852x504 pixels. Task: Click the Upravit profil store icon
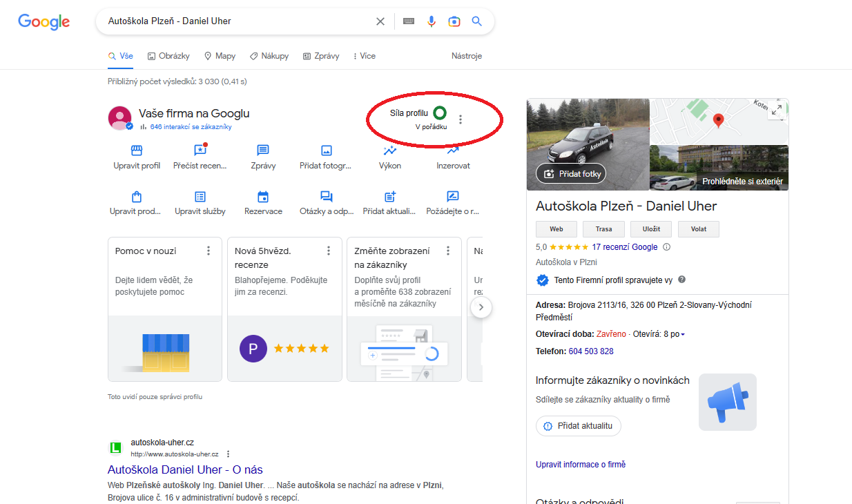coord(137,151)
